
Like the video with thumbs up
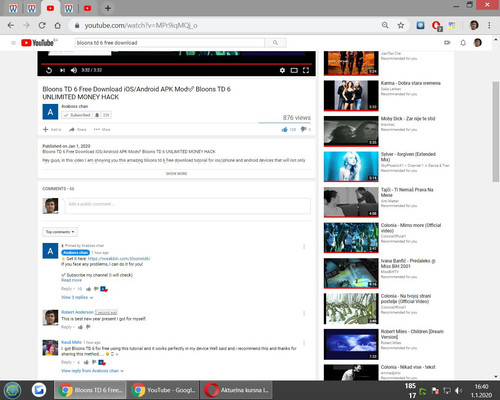pos(284,129)
